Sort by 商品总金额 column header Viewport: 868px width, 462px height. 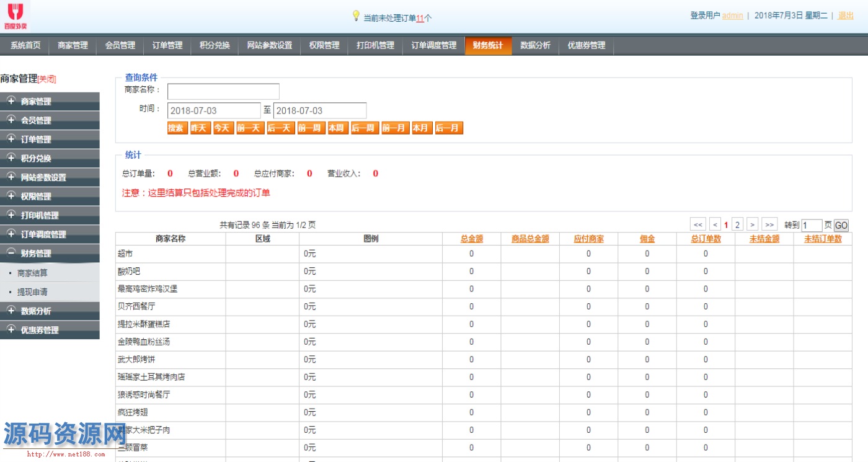(530, 239)
